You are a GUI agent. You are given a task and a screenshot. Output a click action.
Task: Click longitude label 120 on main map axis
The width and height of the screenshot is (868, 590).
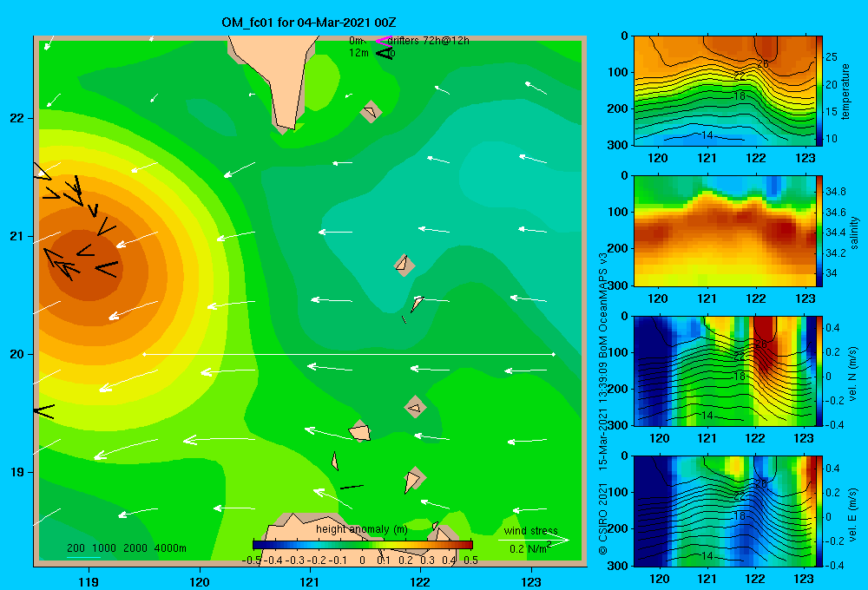click(200, 582)
